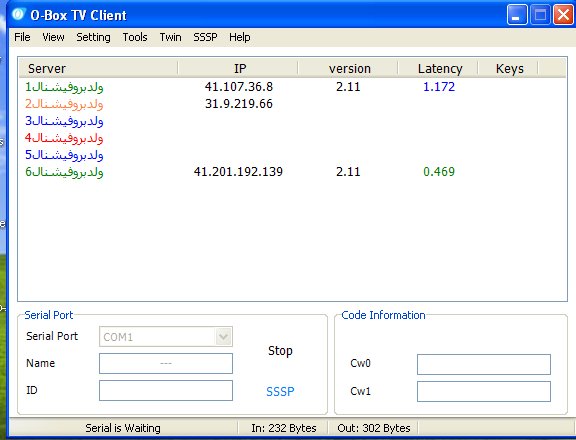The height and width of the screenshot is (440, 576).
Task: Close the O-Box TV Client window
Action: 564,15
